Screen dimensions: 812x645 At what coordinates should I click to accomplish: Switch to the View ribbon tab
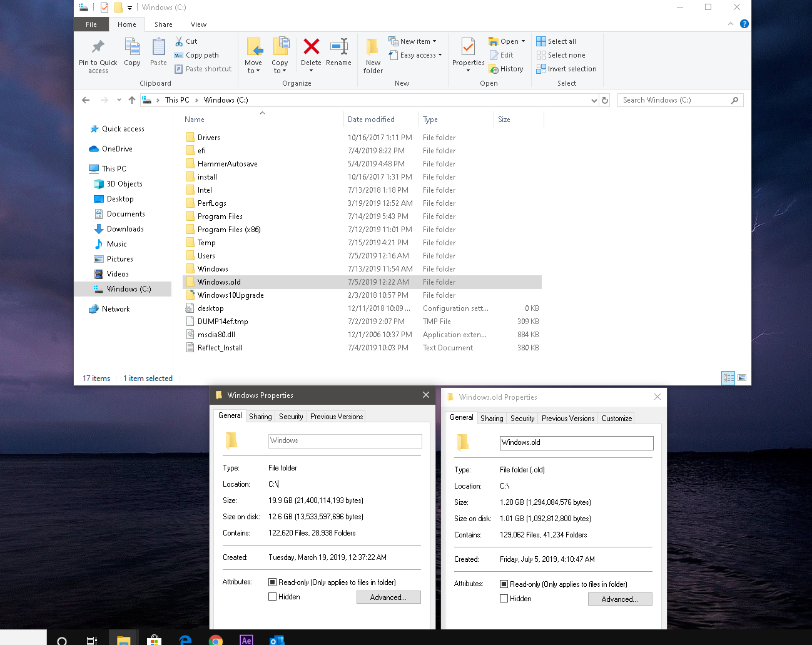click(198, 24)
